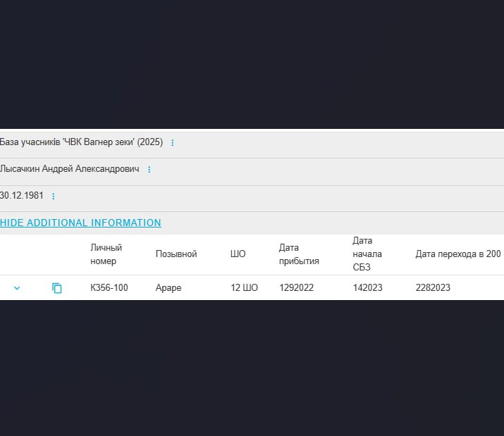Screen dimensions: 504x436
Task: Copy the table row with the copy icon
Action: click(57, 288)
